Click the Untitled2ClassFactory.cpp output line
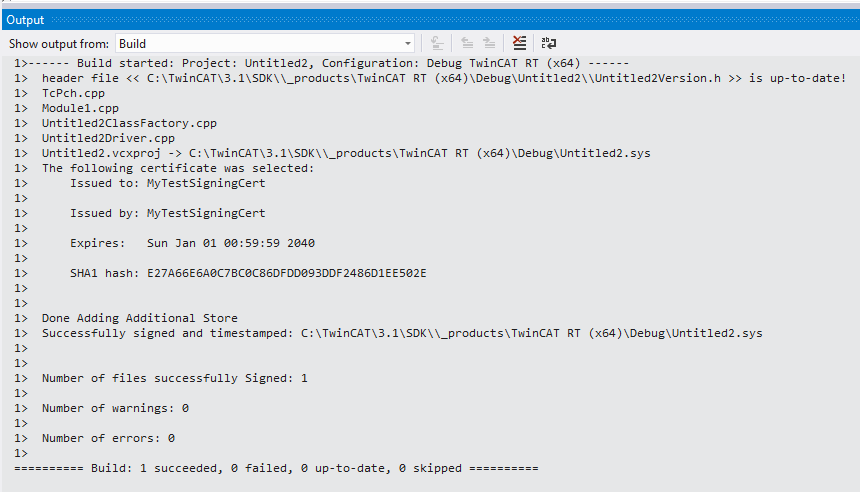860x492 pixels. [x=129, y=123]
